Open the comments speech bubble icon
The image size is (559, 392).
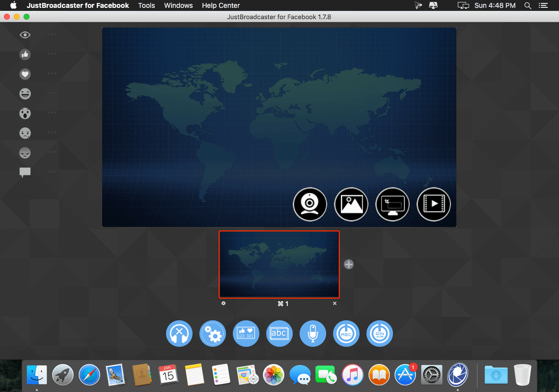coord(25,172)
